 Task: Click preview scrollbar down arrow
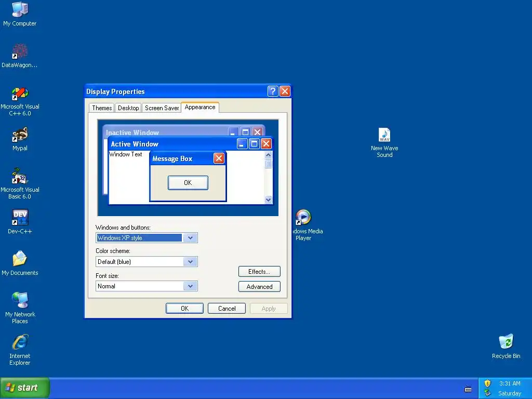pyautogui.click(x=269, y=199)
